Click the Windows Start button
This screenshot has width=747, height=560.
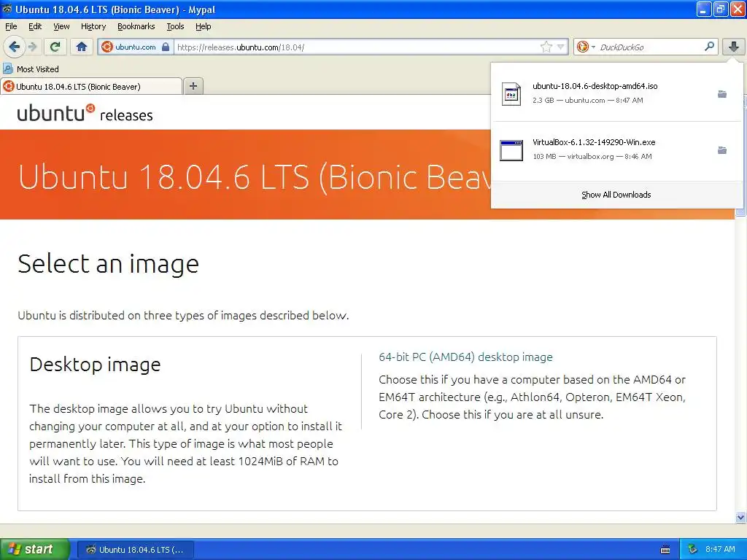(34, 549)
